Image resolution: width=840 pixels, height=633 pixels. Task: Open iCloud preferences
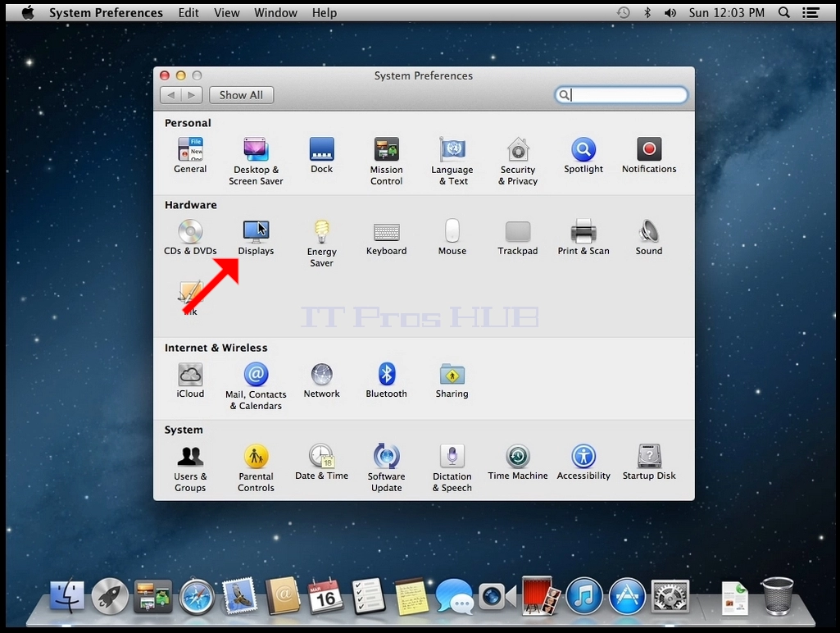[190, 380]
